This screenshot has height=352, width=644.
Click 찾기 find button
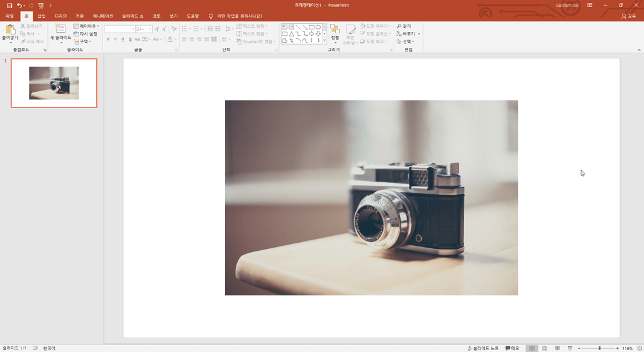(404, 26)
